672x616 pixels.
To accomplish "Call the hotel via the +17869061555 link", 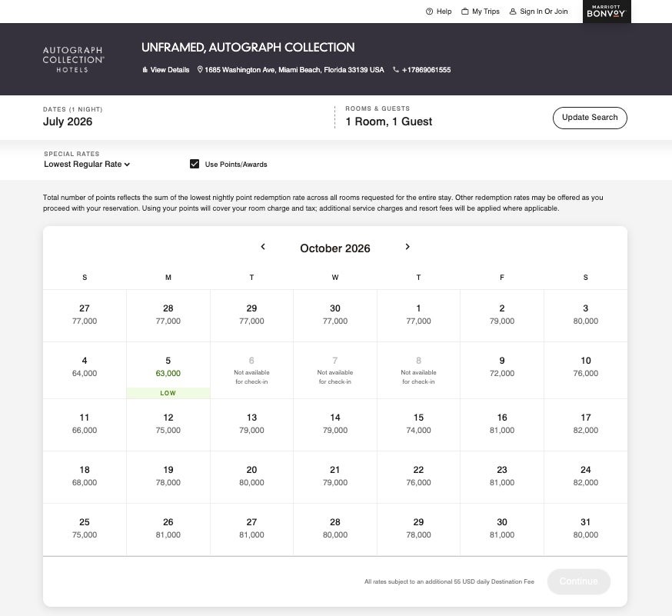I will point(426,69).
